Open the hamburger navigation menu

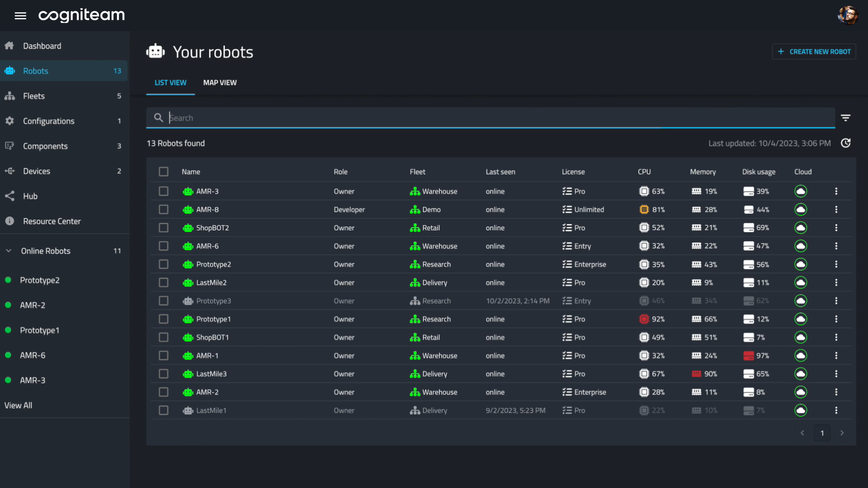pos(20,16)
